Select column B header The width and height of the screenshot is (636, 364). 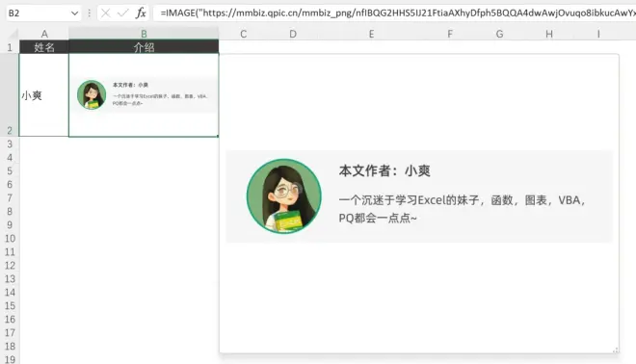coord(144,34)
